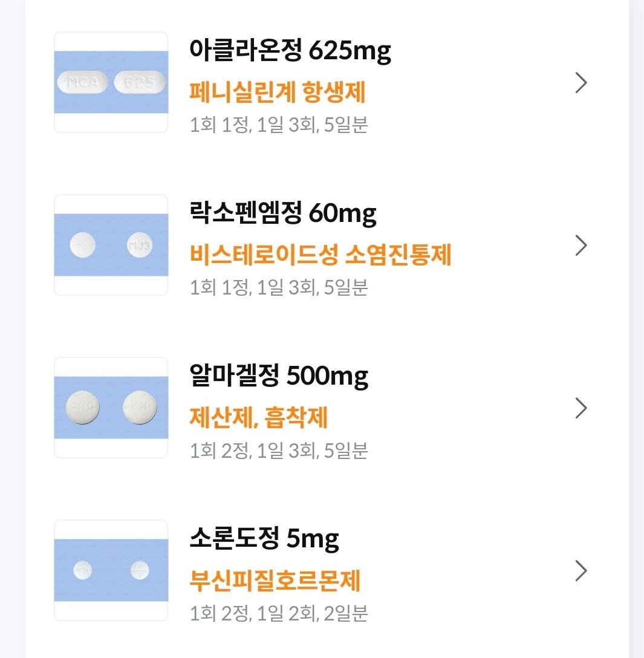
Task: Open the 소론도정 5mg pill image
Action: tap(111, 570)
